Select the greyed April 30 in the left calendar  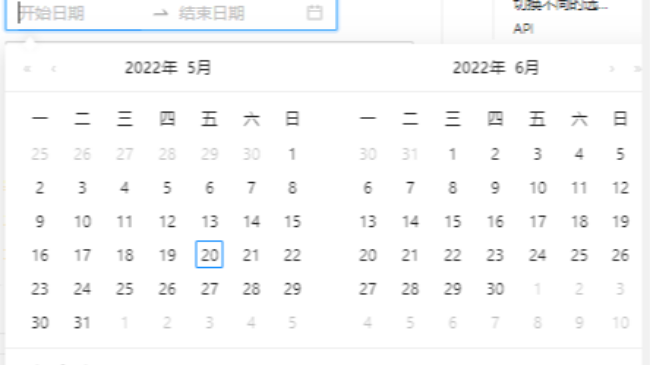point(251,154)
